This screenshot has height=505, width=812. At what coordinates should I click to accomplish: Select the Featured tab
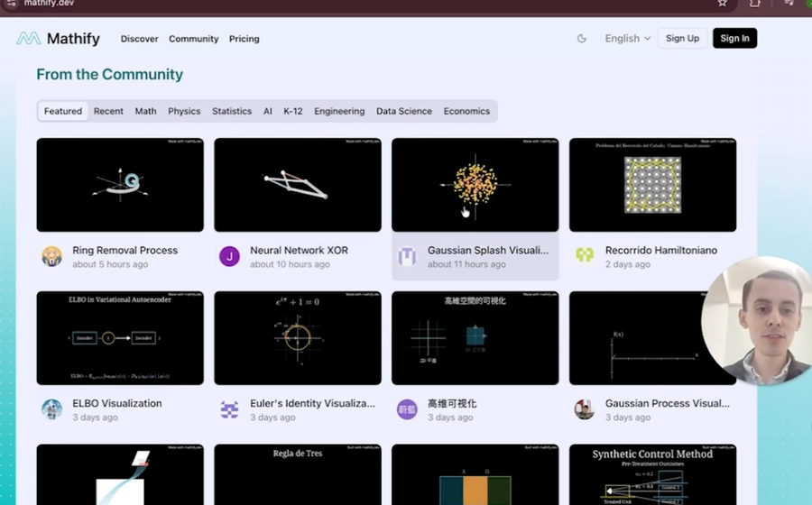pyautogui.click(x=62, y=111)
